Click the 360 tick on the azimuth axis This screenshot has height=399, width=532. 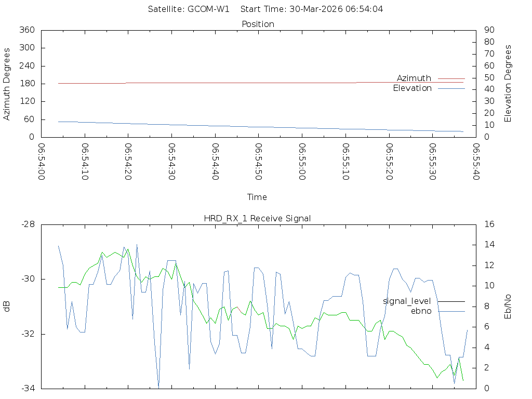[x=26, y=30]
